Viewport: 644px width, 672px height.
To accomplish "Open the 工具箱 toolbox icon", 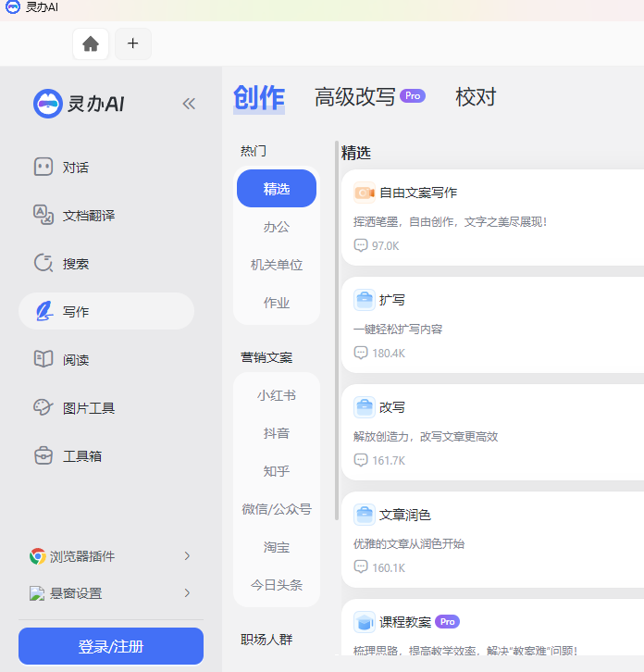I will click(43, 455).
